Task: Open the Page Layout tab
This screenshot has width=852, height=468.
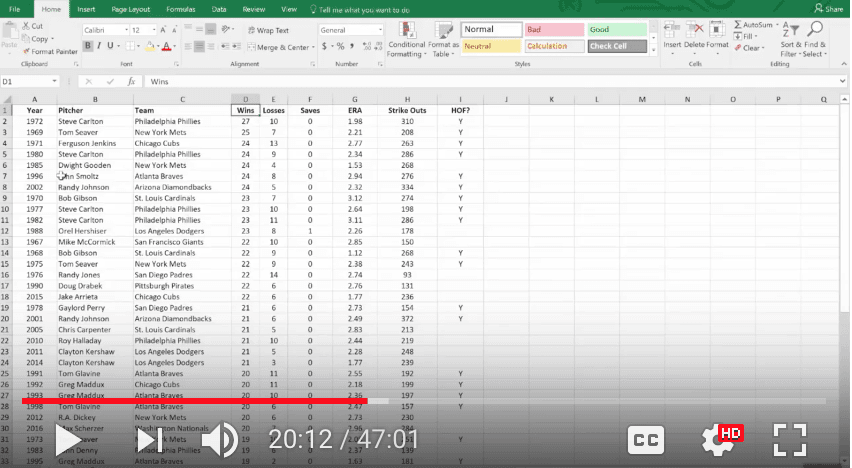Action: pyautogui.click(x=132, y=9)
